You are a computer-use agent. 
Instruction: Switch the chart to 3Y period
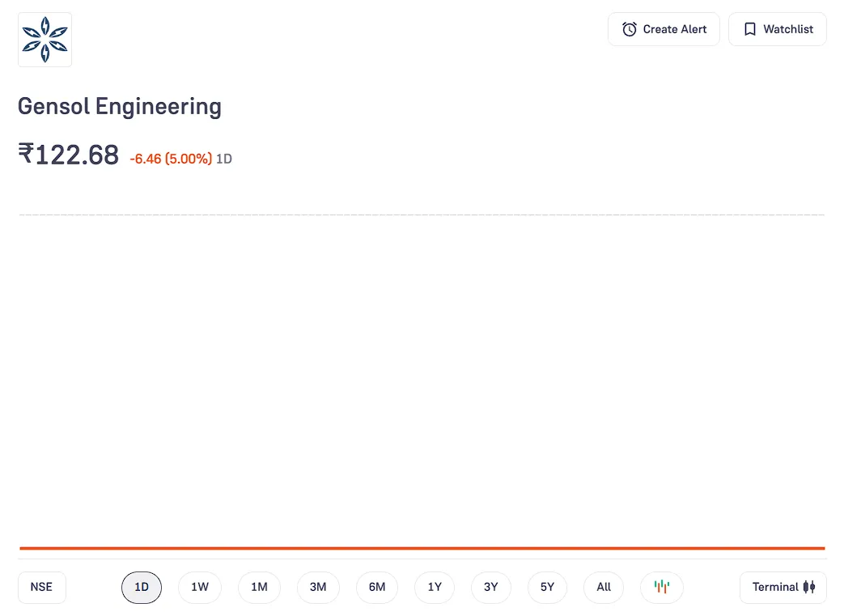490,587
